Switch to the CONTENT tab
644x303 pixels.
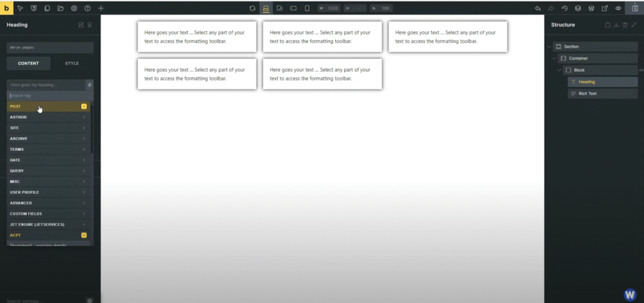coord(28,63)
